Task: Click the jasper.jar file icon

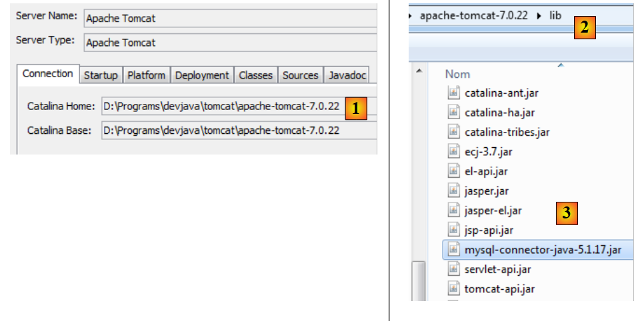Action: (454, 191)
